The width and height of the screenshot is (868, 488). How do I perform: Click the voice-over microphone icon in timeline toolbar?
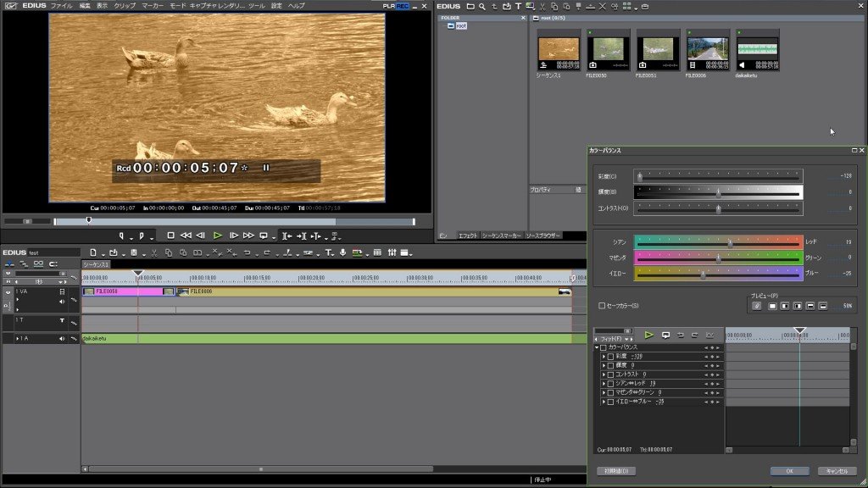coord(342,252)
